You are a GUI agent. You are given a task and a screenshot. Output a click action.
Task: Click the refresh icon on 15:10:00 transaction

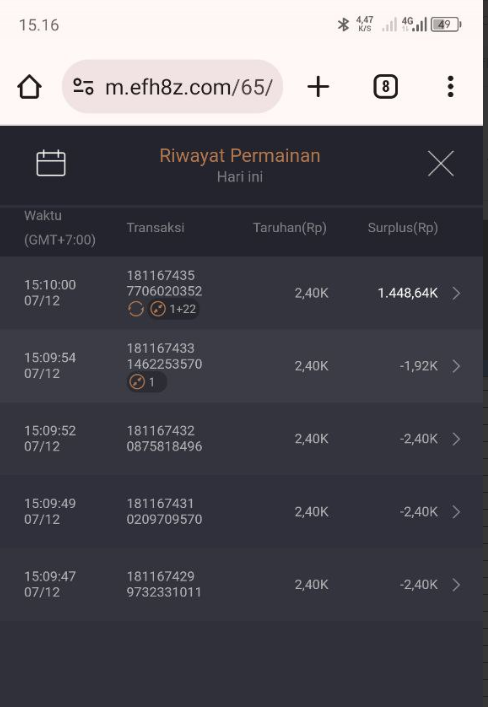click(135, 309)
